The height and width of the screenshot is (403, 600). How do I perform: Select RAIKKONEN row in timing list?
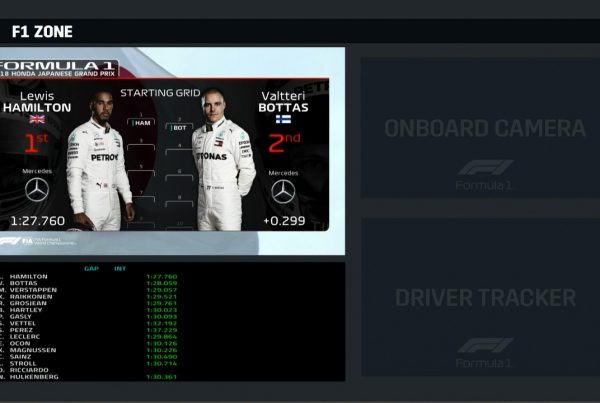[x=89, y=297]
